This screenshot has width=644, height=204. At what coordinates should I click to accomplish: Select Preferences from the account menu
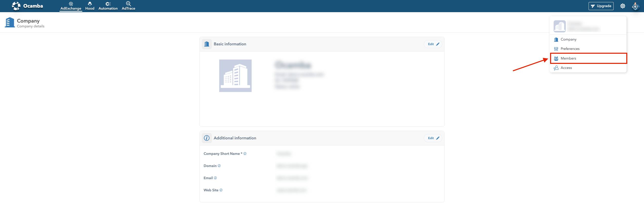point(570,49)
